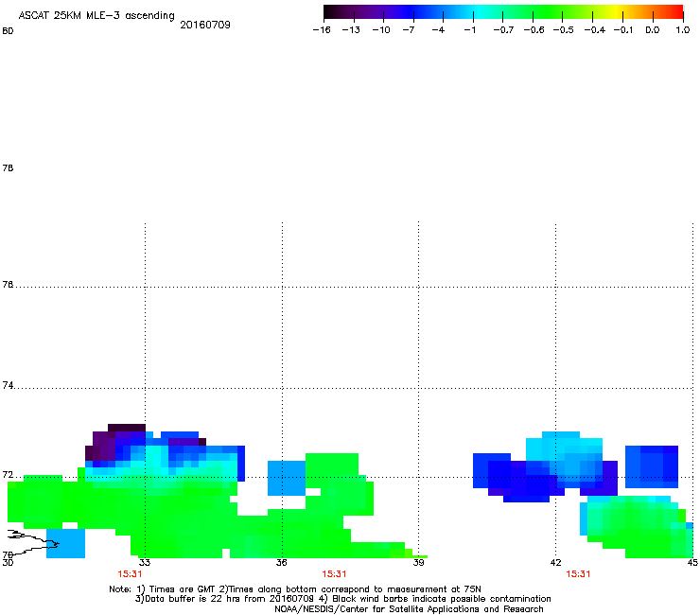Click the cyan section of the colorbar
The image size is (700, 615).
(478, 12)
